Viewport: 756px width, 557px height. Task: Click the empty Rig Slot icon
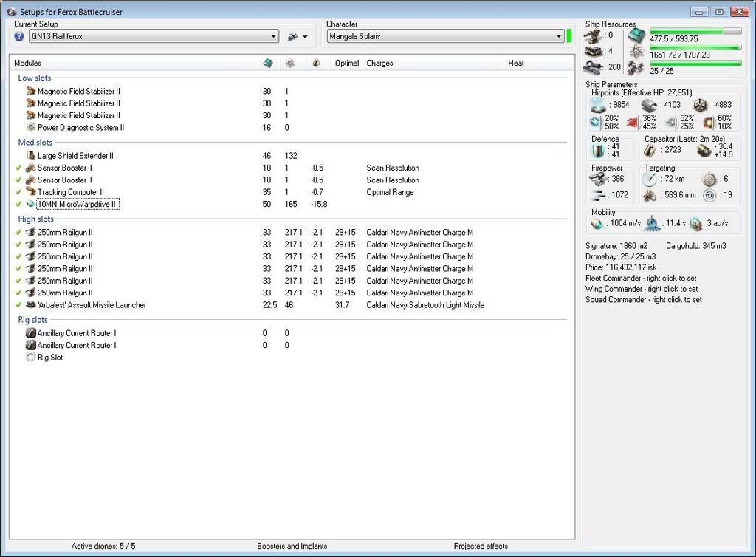click(x=31, y=358)
